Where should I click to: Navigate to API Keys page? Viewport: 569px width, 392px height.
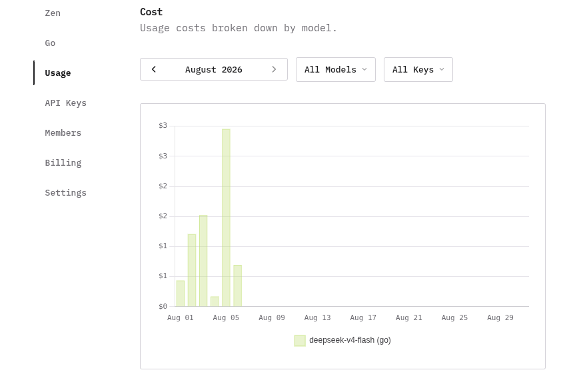pyautogui.click(x=66, y=103)
